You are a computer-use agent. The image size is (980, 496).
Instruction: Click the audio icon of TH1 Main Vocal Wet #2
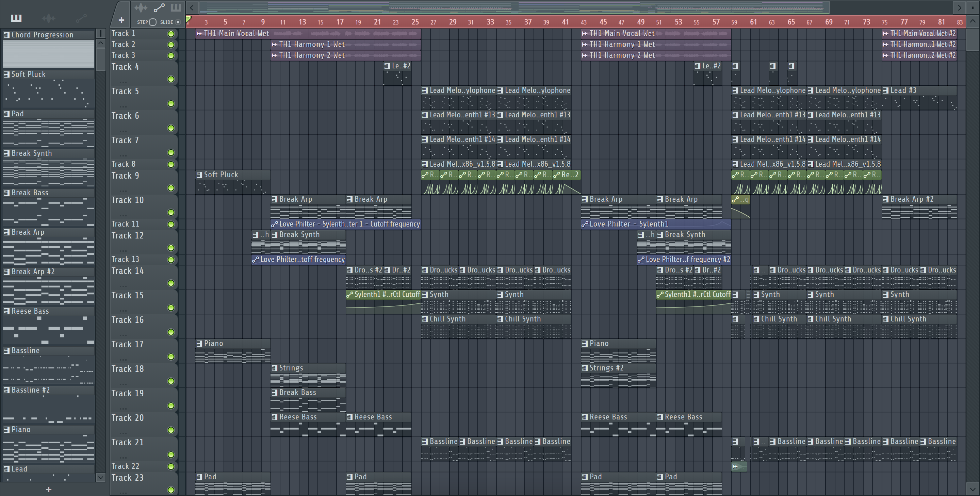click(x=885, y=33)
